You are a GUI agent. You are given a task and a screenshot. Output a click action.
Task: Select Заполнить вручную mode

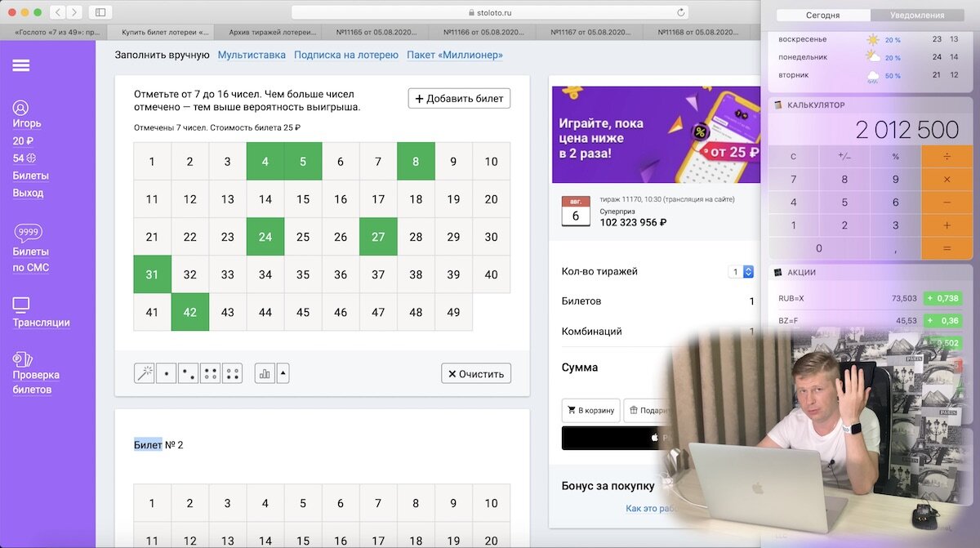click(162, 55)
